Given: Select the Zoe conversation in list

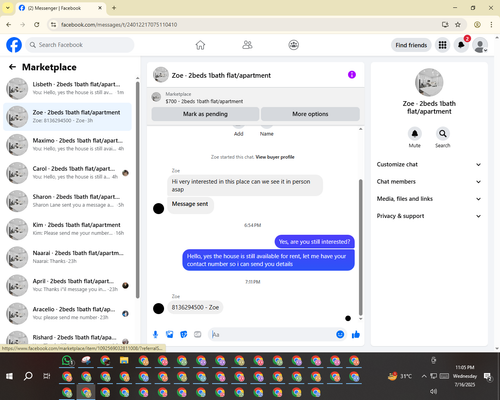Looking at the screenshot, I should pos(67,117).
